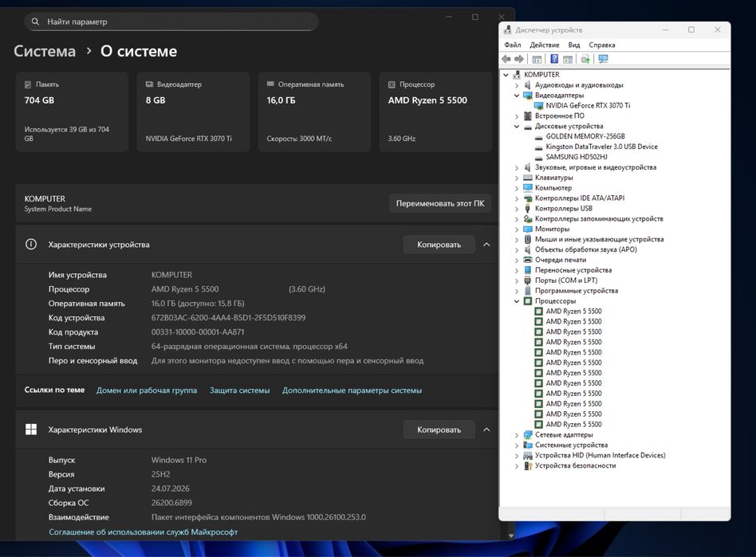
Task: Click the Back arrow in Device Manager toolbar
Action: pyautogui.click(x=506, y=59)
